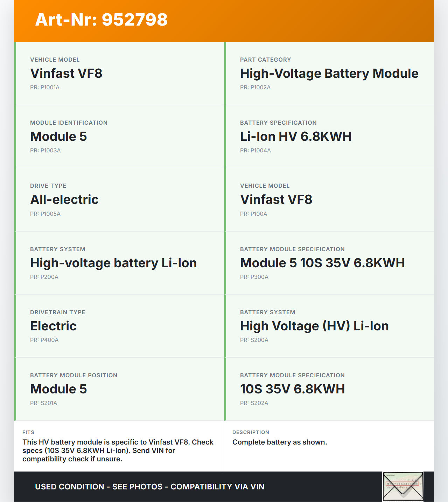448x502 pixels.
Task: Click the All-electric drive type value
Action: point(64,200)
